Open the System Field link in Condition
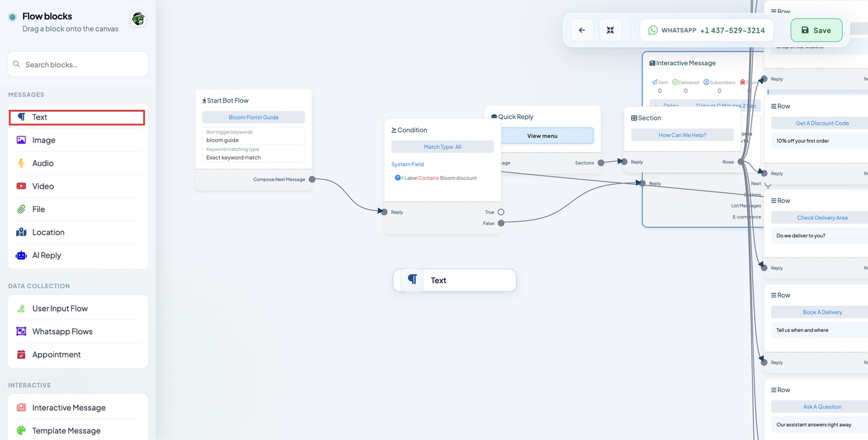Image resolution: width=868 pixels, height=440 pixels. [x=407, y=164]
